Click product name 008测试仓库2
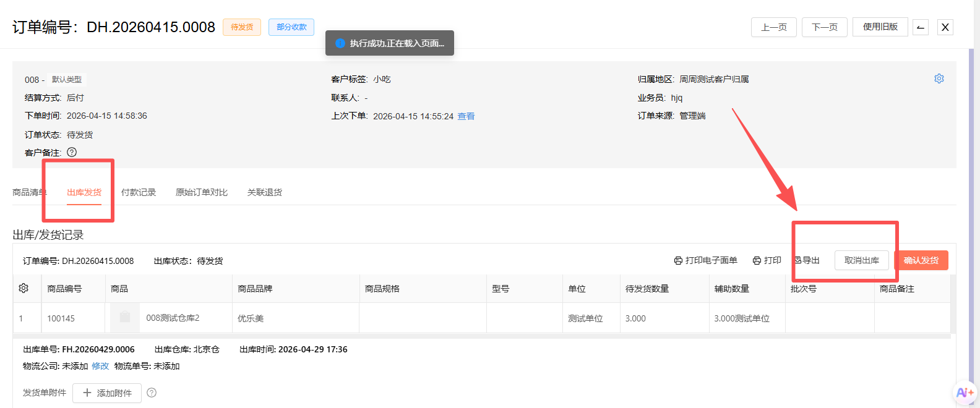The image size is (980, 408). coord(173,318)
